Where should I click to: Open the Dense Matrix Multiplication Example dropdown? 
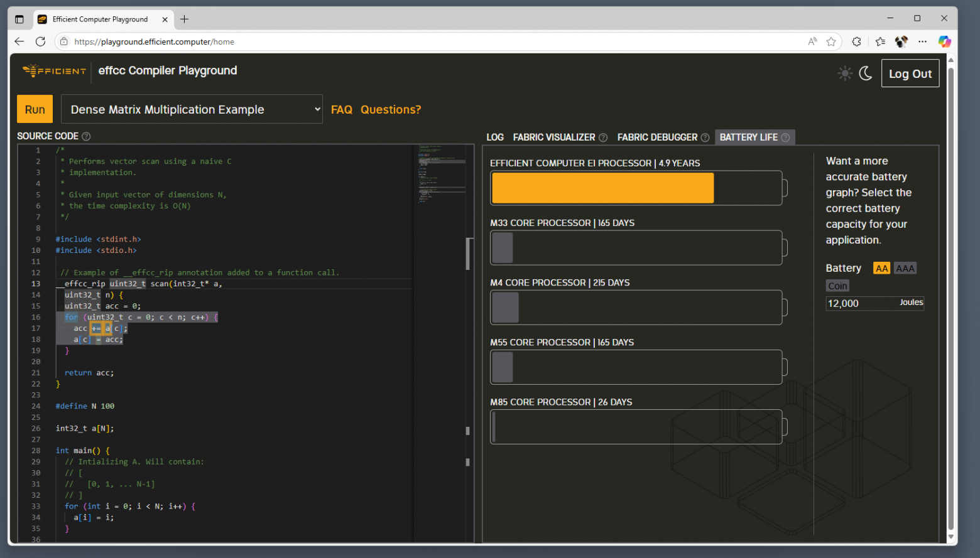click(192, 109)
